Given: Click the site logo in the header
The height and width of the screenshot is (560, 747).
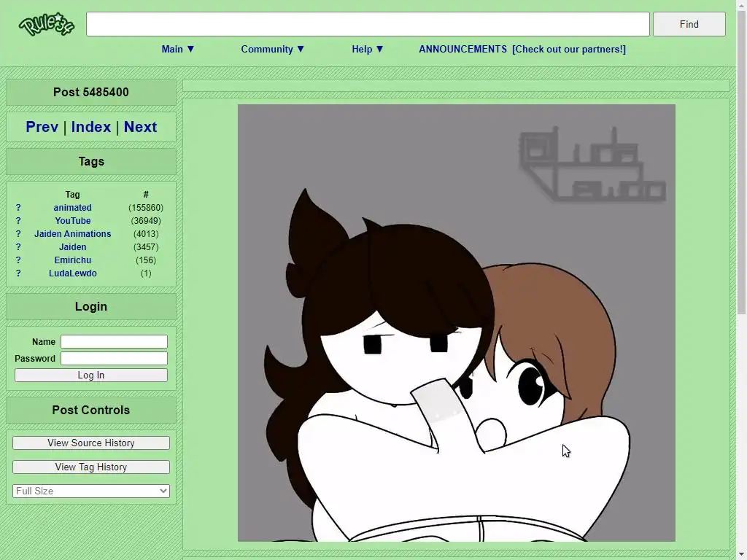Looking at the screenshot, I should click(x=47, y=24).
